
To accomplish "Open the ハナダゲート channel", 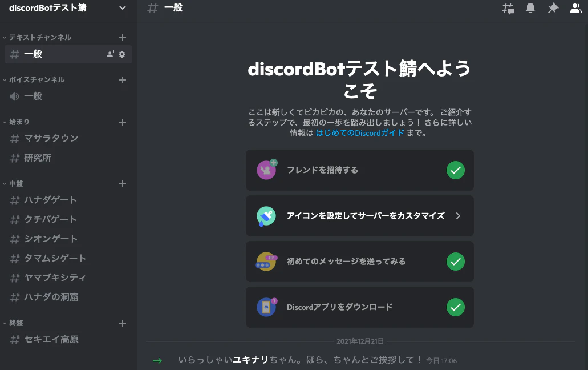I will click(68, 200).
